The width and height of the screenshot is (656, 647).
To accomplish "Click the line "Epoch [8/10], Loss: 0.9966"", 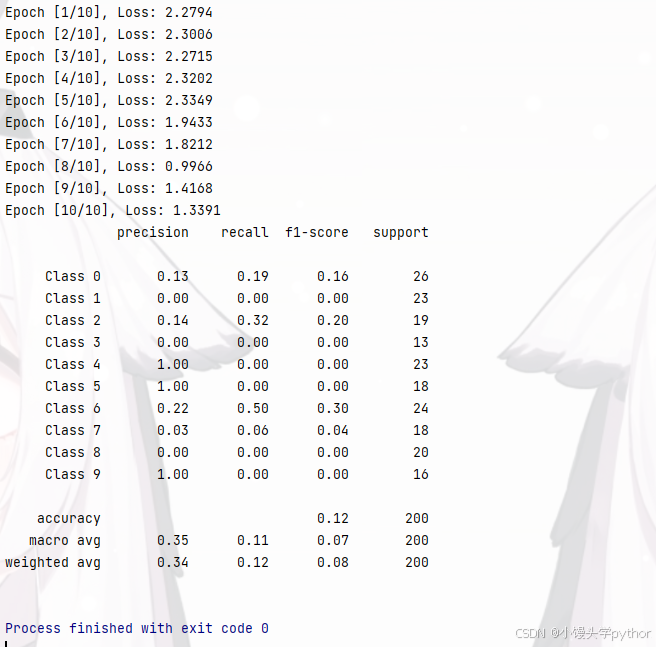I will pyautogui.click(x=109, y=167).
